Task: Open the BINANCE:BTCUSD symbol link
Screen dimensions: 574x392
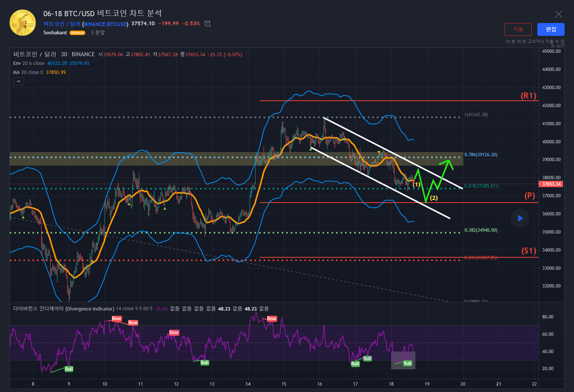Action: (x=105, y=24)
